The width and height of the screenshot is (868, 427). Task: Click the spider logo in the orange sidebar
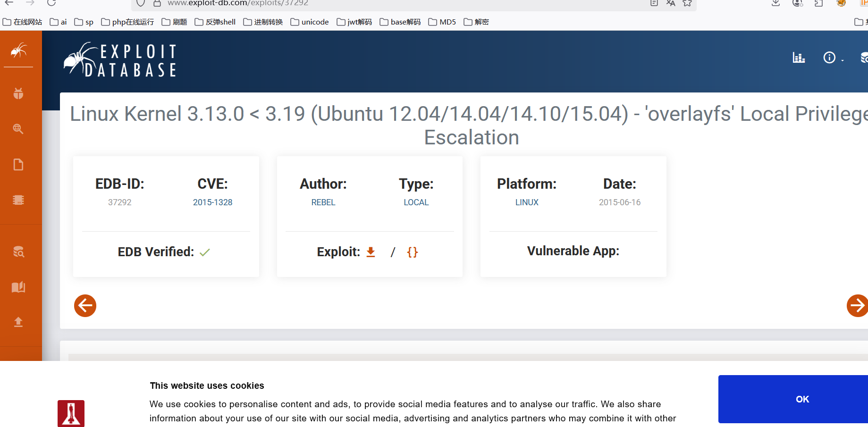pyautogui.click(x=18, y=50)
